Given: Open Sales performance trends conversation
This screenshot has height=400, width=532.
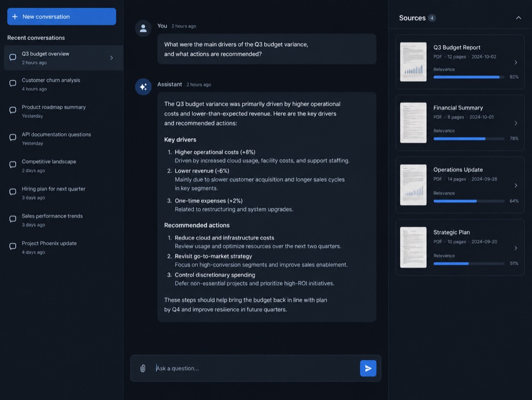Looking at the screenshot, I should pos(63,220).
